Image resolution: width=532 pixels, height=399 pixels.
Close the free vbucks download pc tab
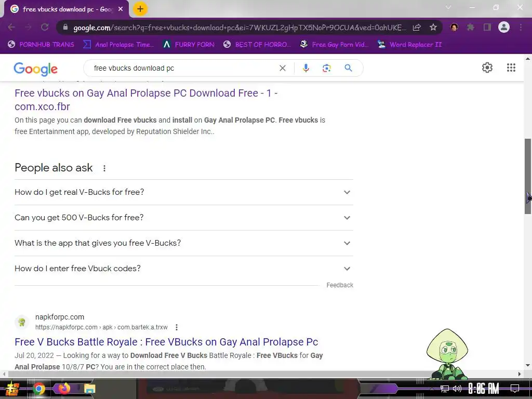point(121,9)
